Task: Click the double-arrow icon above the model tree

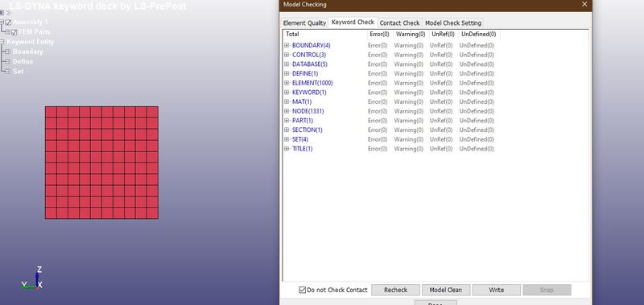Action: coord(9,13)
